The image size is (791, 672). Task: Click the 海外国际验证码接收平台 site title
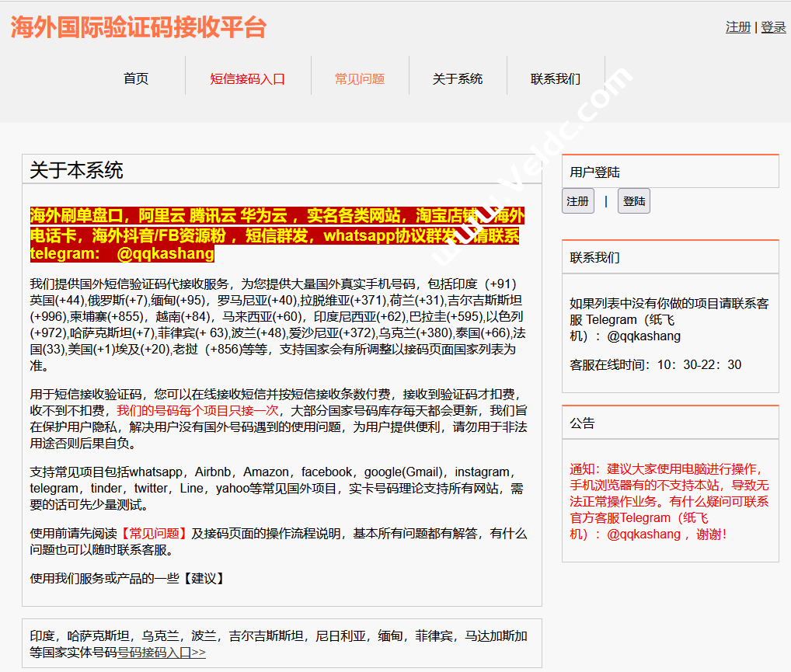[x=138, y=27]
